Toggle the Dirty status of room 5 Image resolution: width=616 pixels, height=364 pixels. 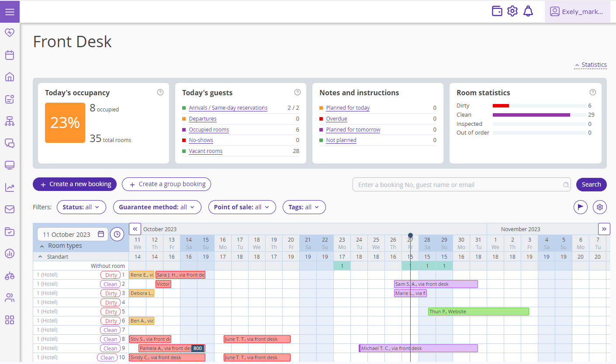(111, 312)
